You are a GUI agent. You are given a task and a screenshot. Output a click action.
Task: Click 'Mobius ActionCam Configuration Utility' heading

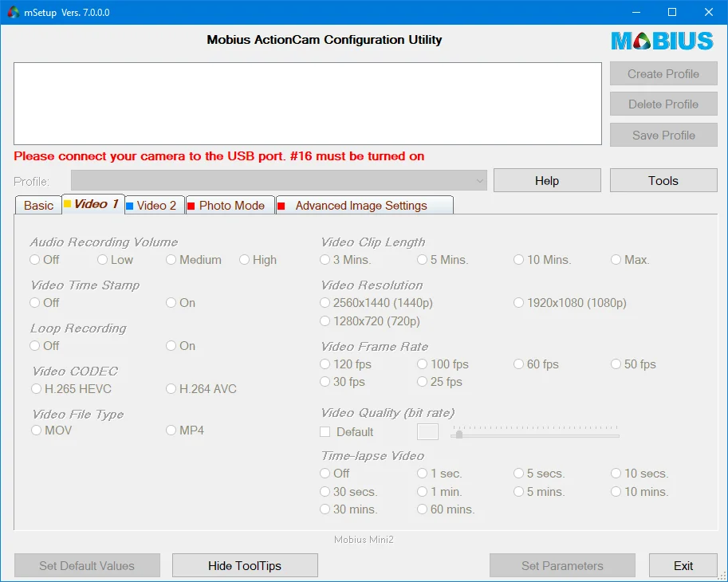pyautogui.click(x=324, y=40)
